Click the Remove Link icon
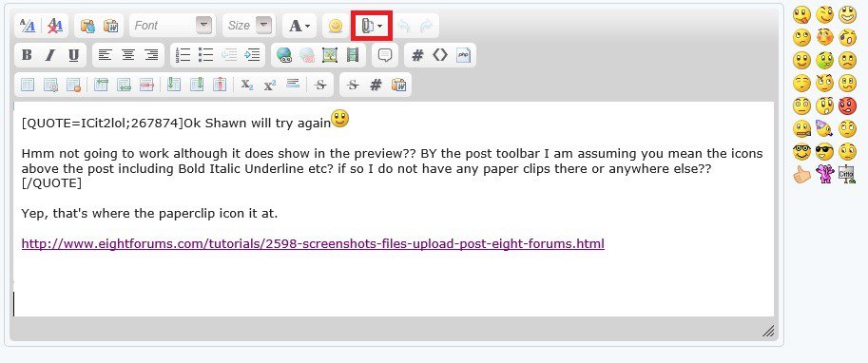The image size is (868, 363). (x=307, y=55)
